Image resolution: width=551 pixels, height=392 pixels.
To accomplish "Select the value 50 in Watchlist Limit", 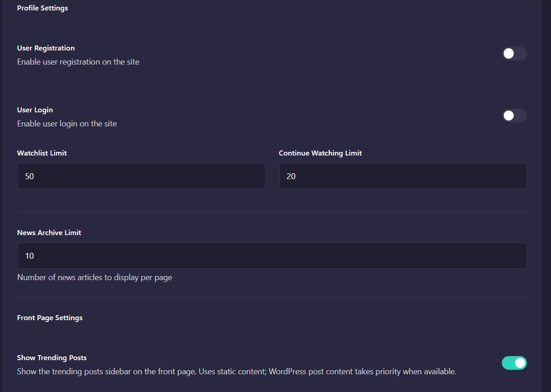I will tap(30, 176).
